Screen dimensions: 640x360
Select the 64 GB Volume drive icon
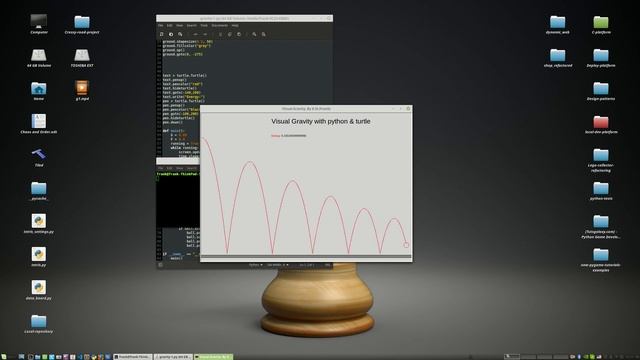[x=39, y=57]
